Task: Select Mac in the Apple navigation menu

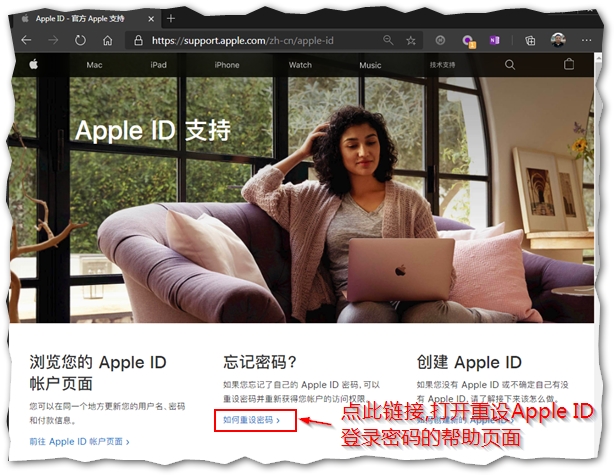Action: click(x=94, y=65)
